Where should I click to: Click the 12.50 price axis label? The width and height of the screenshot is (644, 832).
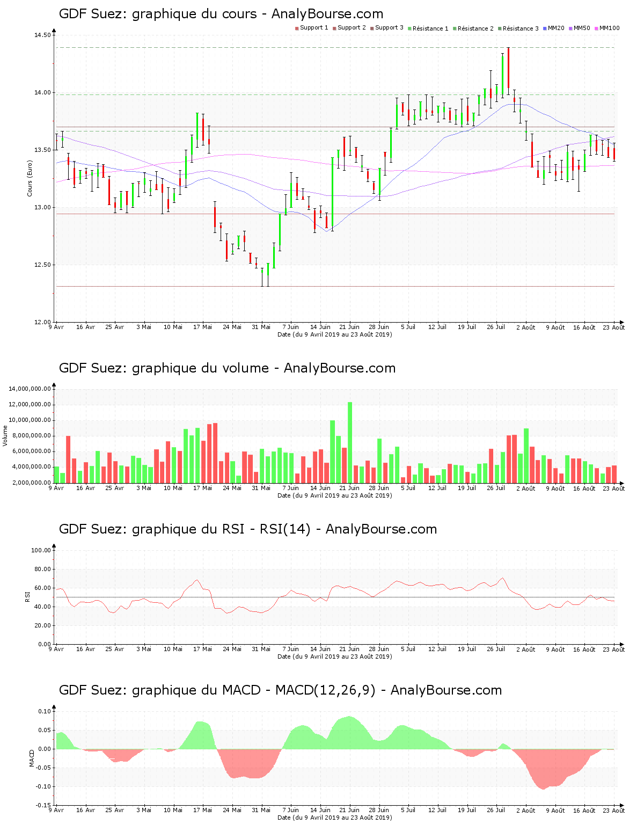(42, 265)
